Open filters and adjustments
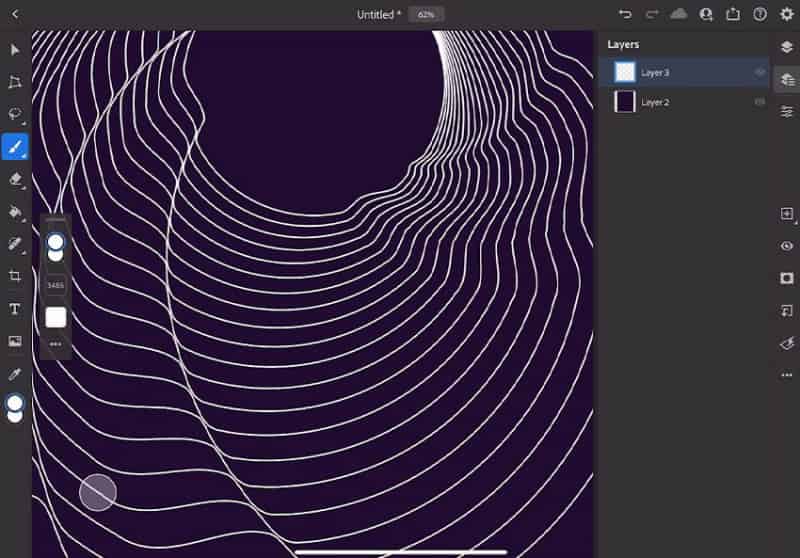This screenshot has height=558, width=800. (x=787, y=343)
